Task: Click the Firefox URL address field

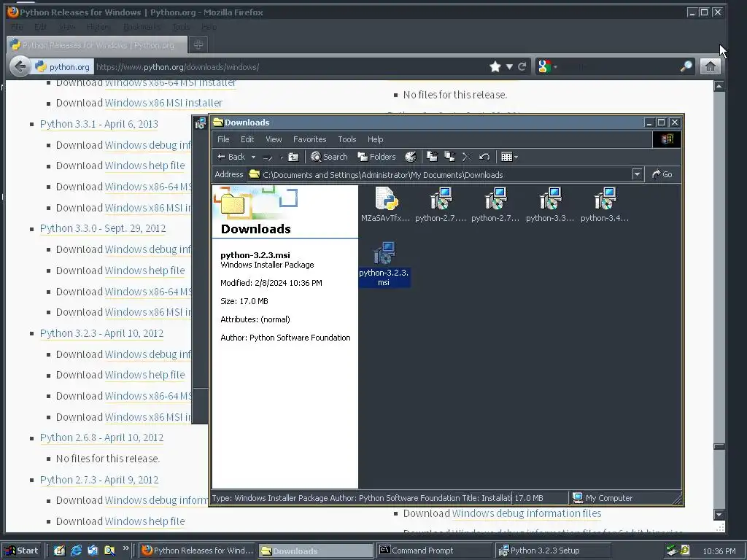Action: coord(290,66)
